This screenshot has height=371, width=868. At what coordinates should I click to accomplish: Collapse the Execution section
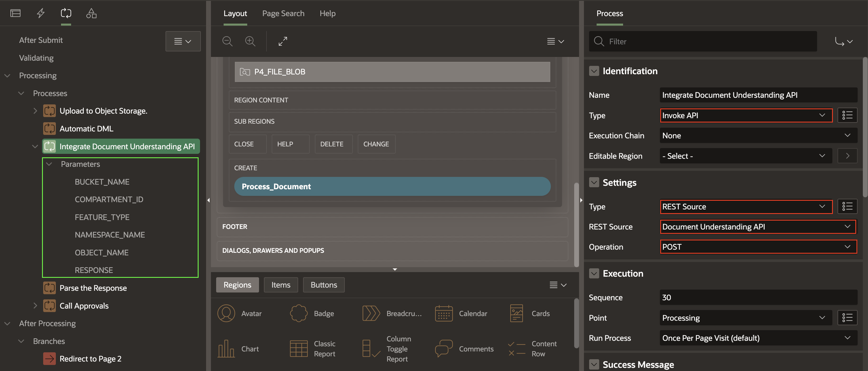coord(594,274)
